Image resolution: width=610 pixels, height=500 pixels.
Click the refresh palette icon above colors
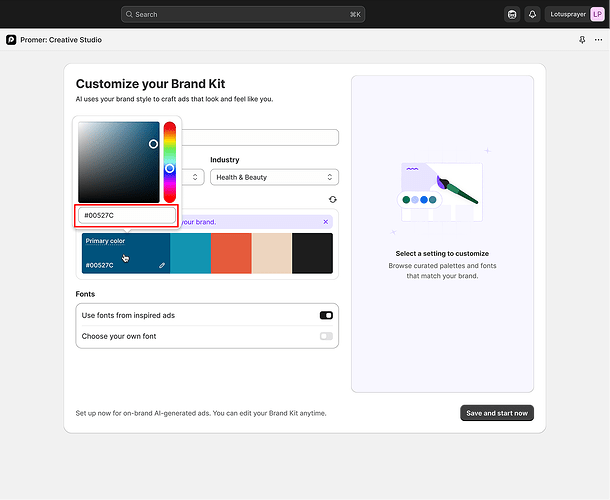(x=332, y=199)
